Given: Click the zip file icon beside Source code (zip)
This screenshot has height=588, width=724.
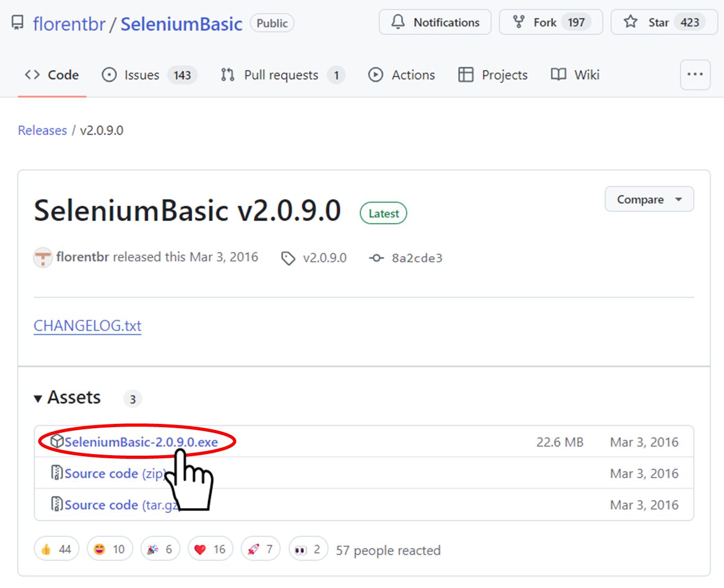Looking at the screenshot, I should [x=56, y=473].
